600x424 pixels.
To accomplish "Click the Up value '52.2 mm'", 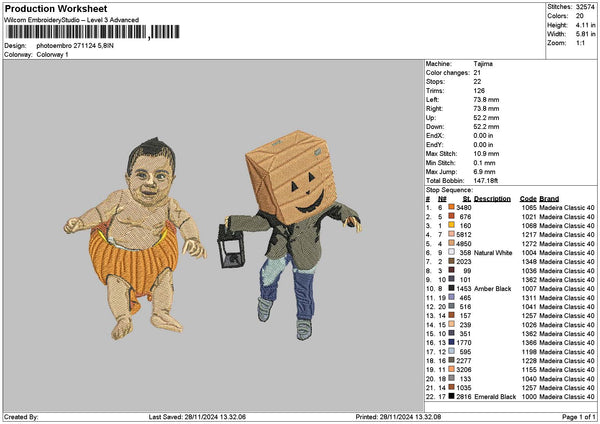I will [x=486, y=117].
